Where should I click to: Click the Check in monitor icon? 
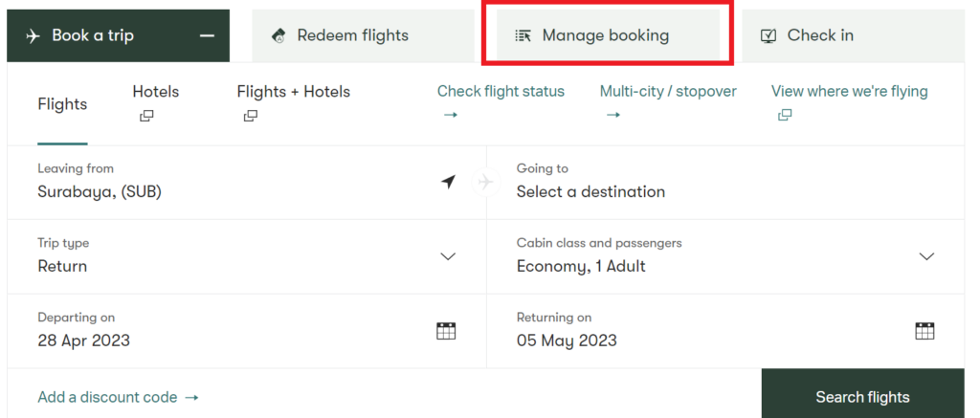pos(768,36)
